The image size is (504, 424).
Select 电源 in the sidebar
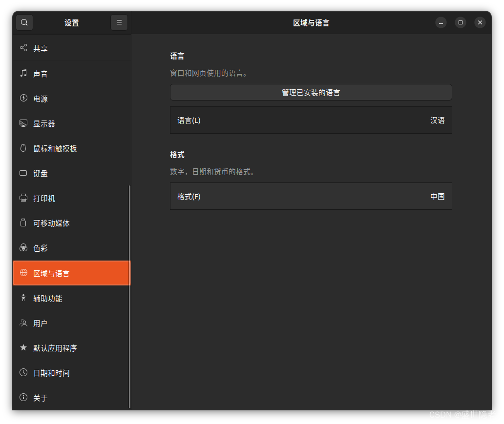click(71, 98)
